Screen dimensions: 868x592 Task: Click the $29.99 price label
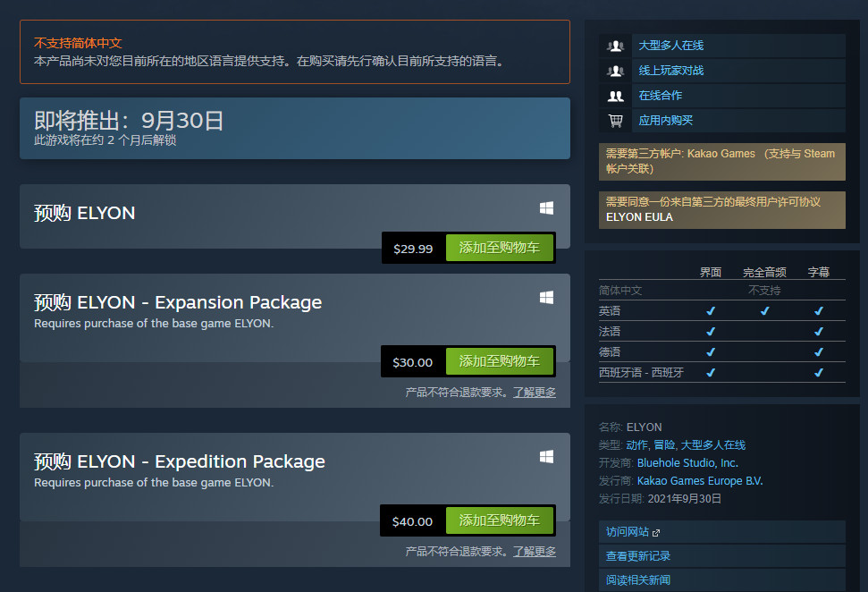pos(413,249)
